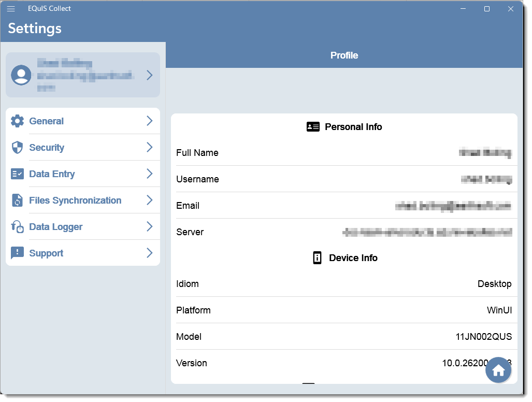Open the Data Logger section
The height and width of the screenshot is (402, 532).
coord(83,226)
